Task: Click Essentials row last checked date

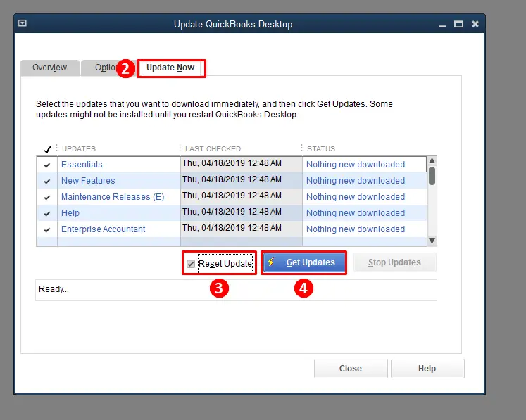Action: click(232, 163)
